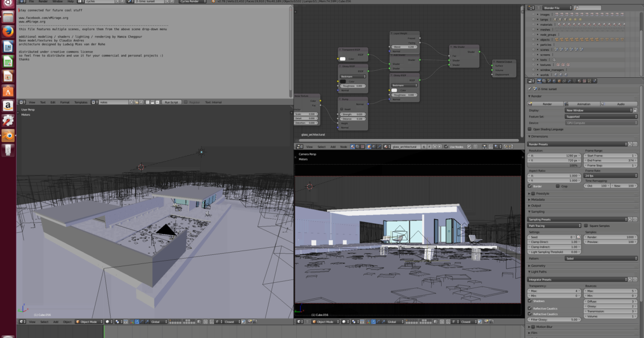Disable the Border render checkbox
This screenshot has height=338, width=644.
[529, 186]
